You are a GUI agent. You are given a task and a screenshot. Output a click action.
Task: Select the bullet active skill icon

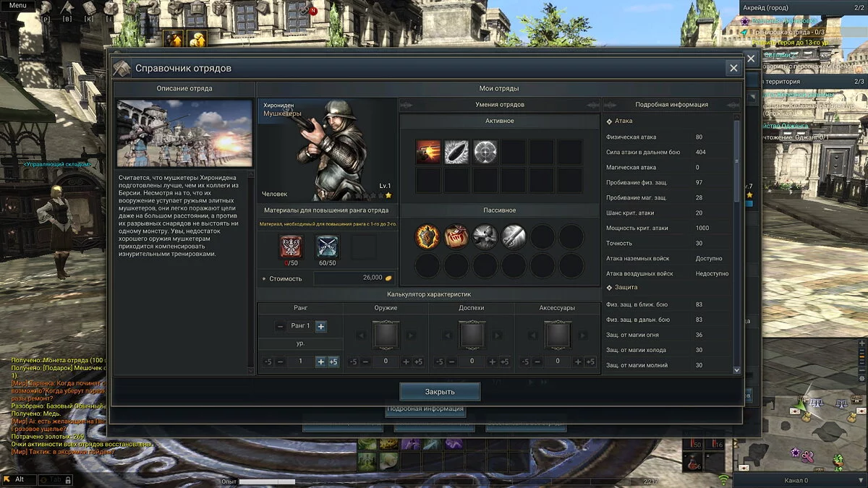point(456,152)
